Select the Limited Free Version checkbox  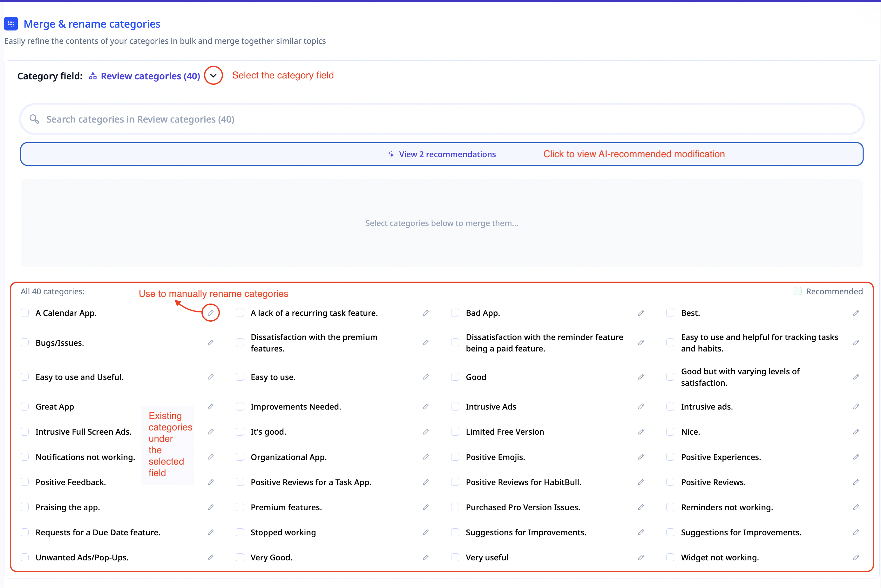(455, 431)
